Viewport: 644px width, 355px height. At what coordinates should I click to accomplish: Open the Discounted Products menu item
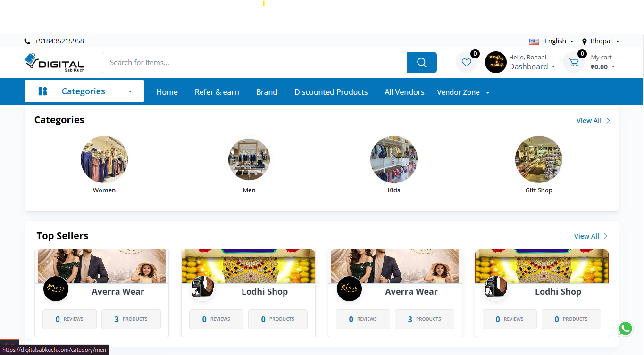point(331,92)
